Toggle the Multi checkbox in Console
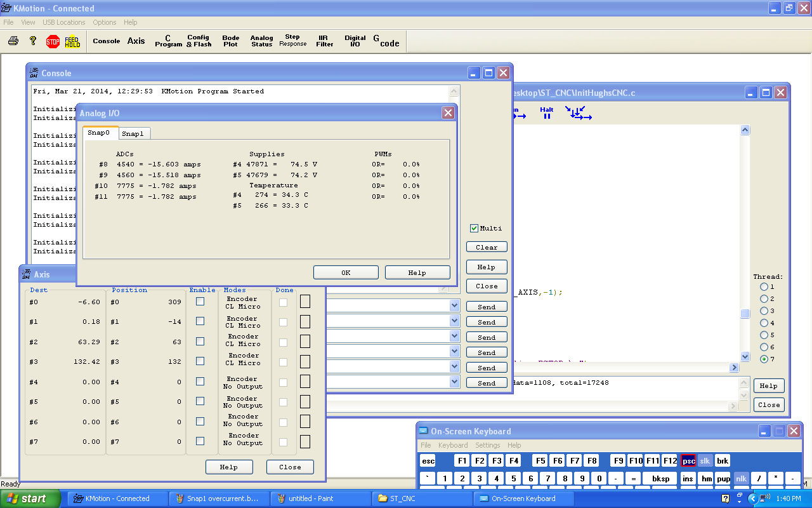The height and width of the screenshot is (508, 812). [474, 229]
